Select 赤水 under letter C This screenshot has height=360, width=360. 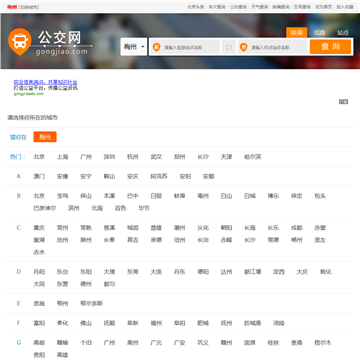(39, 252)
